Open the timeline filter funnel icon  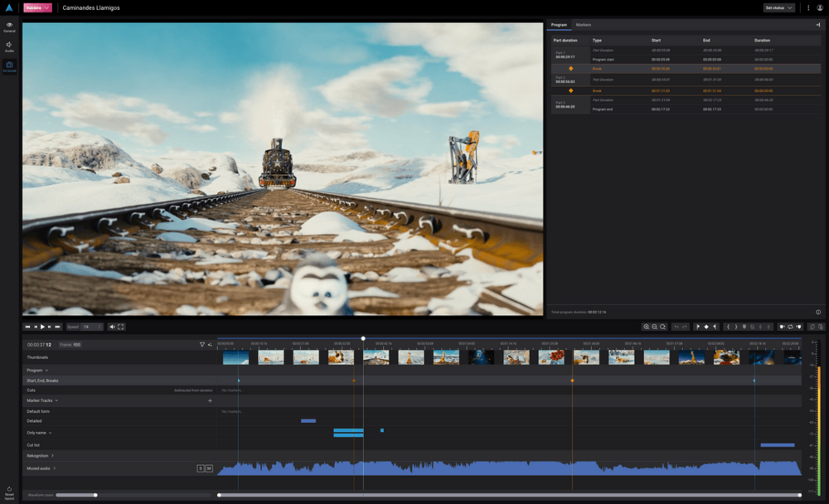click(201, 344)
